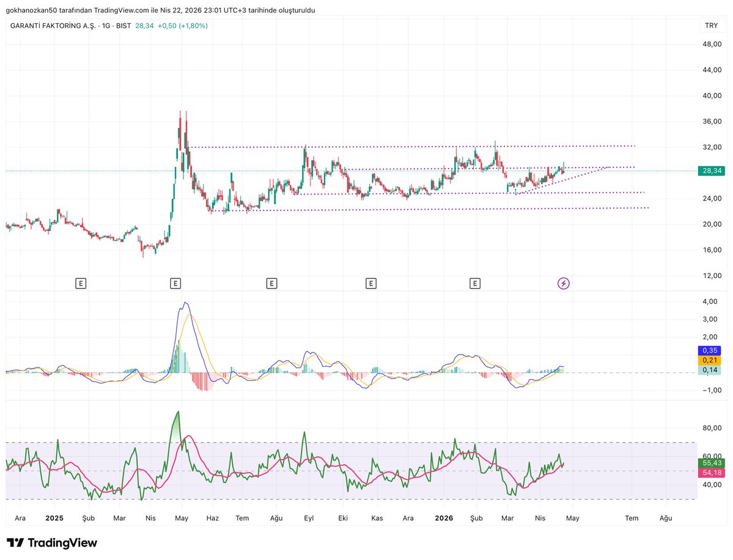Click the 16,00 price axis label
The image size is (733, 560).
(712, 249)
